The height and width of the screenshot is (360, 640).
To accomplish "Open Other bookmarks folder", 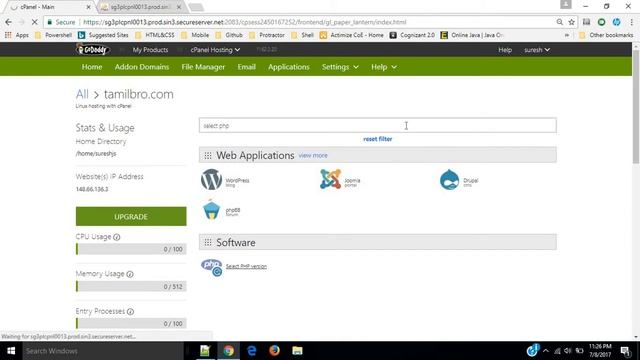I will click(x=607, y=35).
